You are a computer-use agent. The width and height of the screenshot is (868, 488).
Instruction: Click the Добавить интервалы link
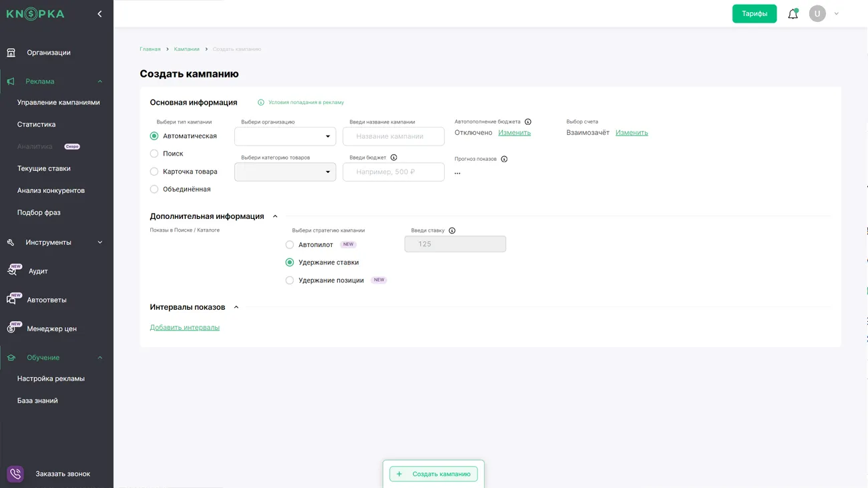(184, 328)
